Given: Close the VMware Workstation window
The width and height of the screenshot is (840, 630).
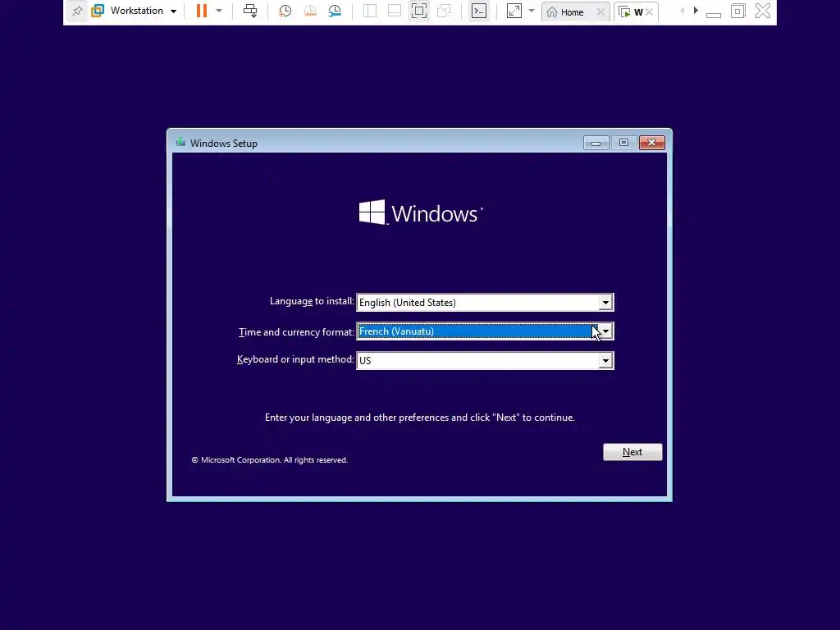Looking at the screenshot, I should pyautogui.click(x=763, y=11).
